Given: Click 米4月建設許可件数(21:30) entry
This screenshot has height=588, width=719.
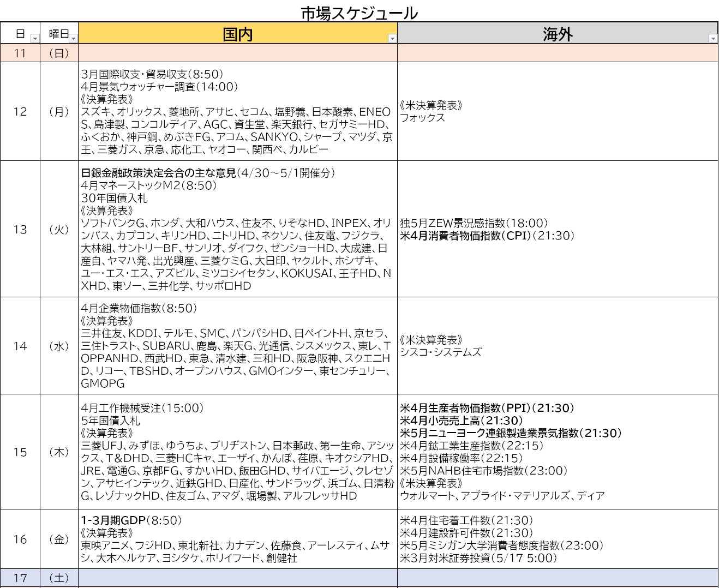Looking at the screenshot, I should coord(466,533).
